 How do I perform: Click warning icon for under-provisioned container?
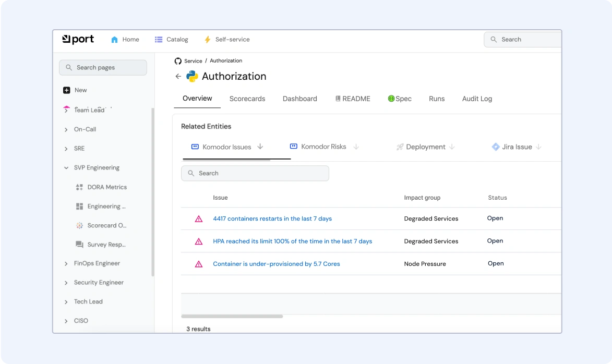199,264
